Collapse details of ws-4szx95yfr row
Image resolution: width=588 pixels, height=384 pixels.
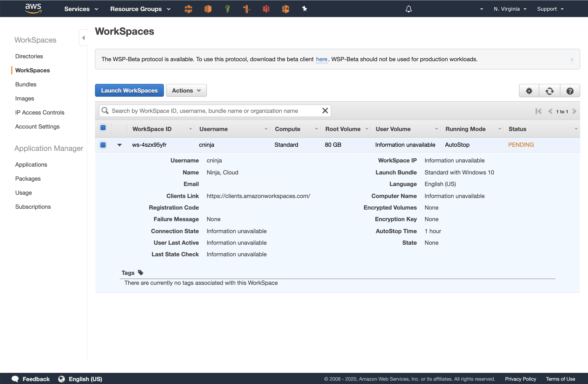(119, 145)
